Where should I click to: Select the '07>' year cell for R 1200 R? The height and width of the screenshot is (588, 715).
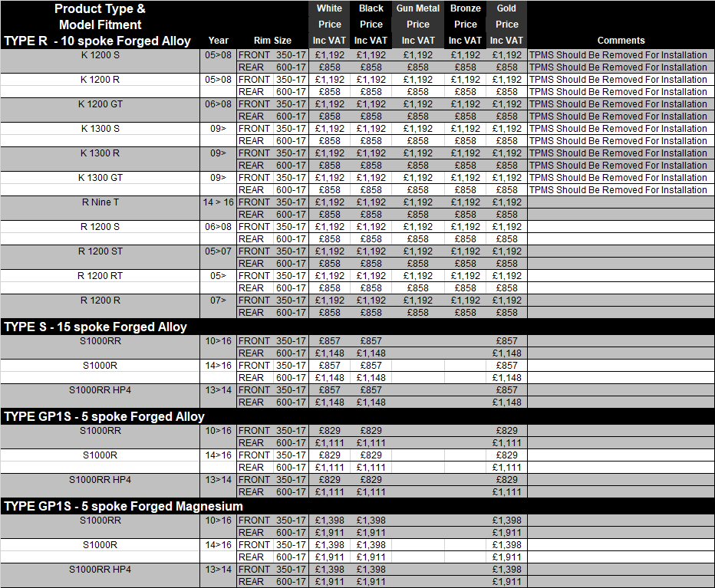218,301
